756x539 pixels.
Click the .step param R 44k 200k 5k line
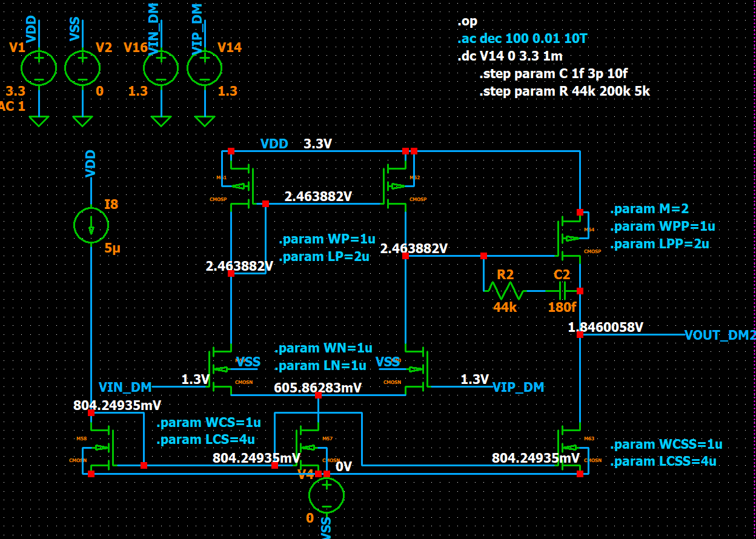[x=565, y=92]
